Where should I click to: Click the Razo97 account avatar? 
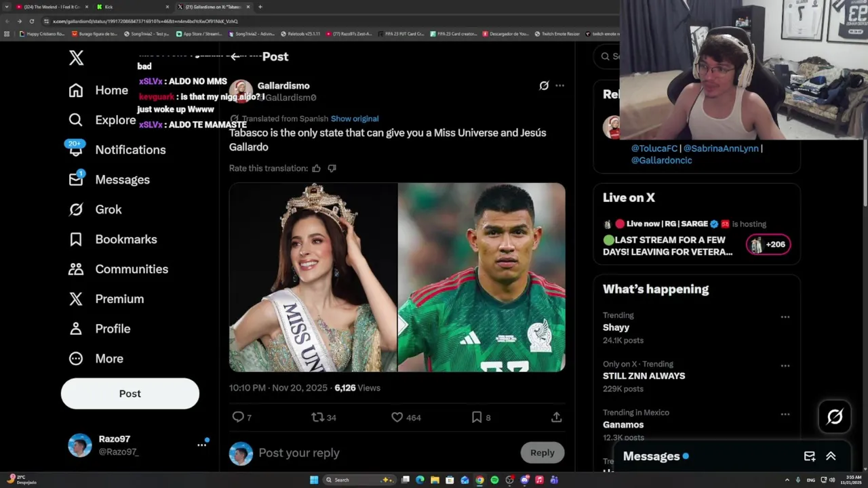point(80,445)
